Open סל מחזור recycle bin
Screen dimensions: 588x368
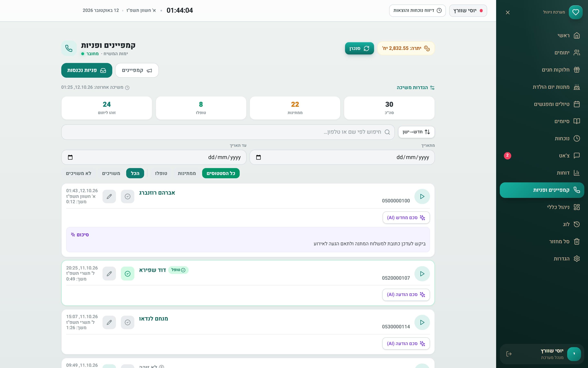coord(542,241)
